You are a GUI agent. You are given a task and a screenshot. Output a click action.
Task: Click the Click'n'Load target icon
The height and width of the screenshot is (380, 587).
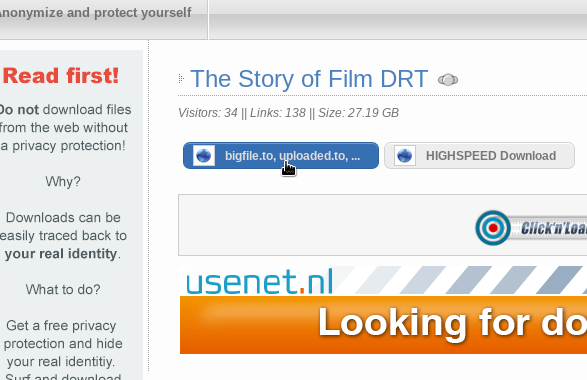tap(493, 228)
